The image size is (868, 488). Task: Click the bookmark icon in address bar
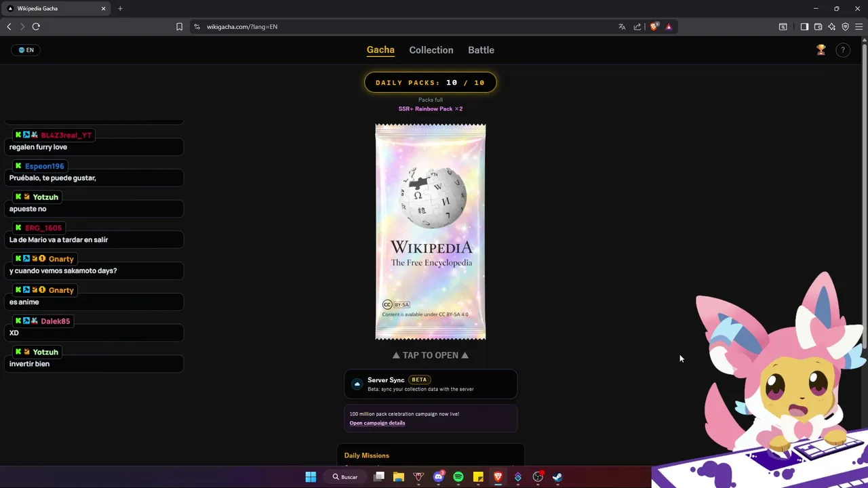[x=179, y=26]
